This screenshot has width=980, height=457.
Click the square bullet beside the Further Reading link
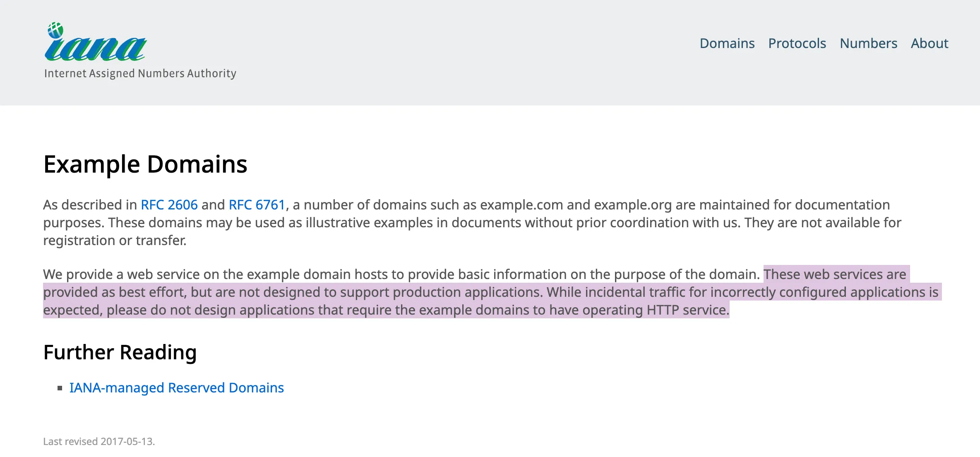[x=60, y=388]
